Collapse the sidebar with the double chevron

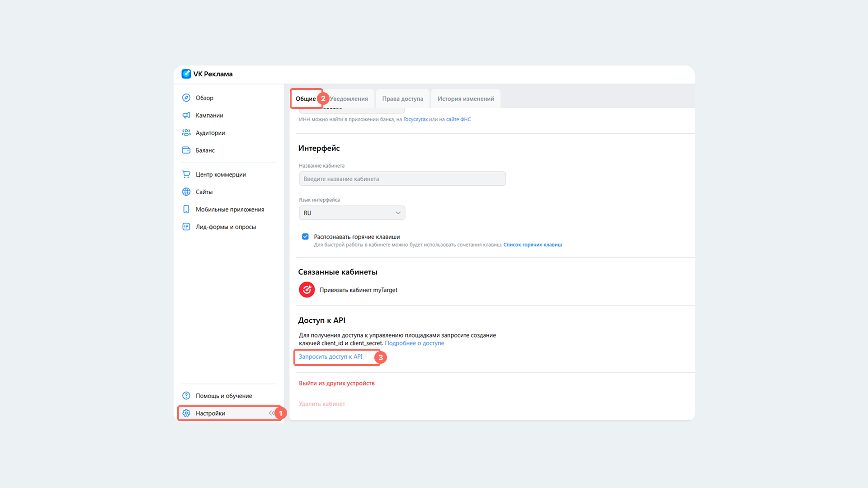click(x=271, y=413)
